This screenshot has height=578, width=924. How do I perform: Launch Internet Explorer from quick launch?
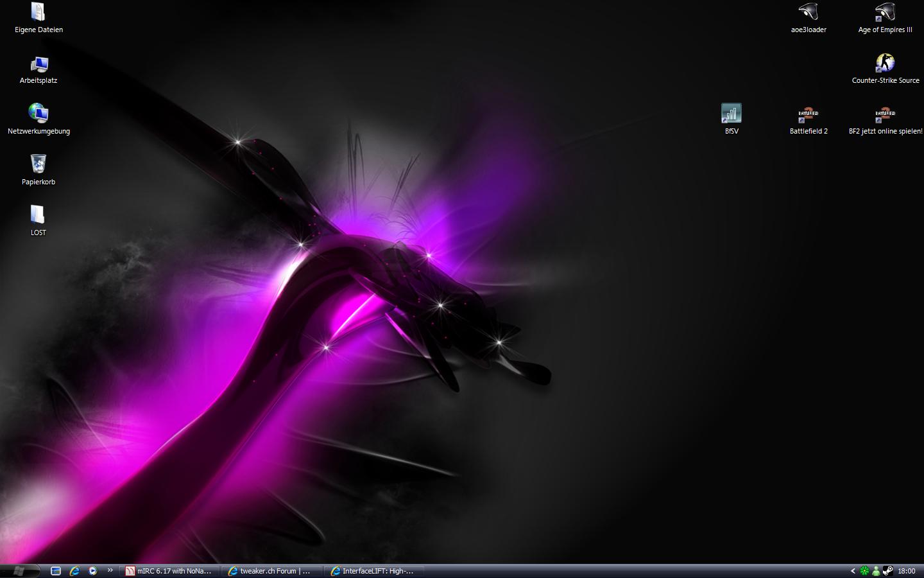(74, 570)
